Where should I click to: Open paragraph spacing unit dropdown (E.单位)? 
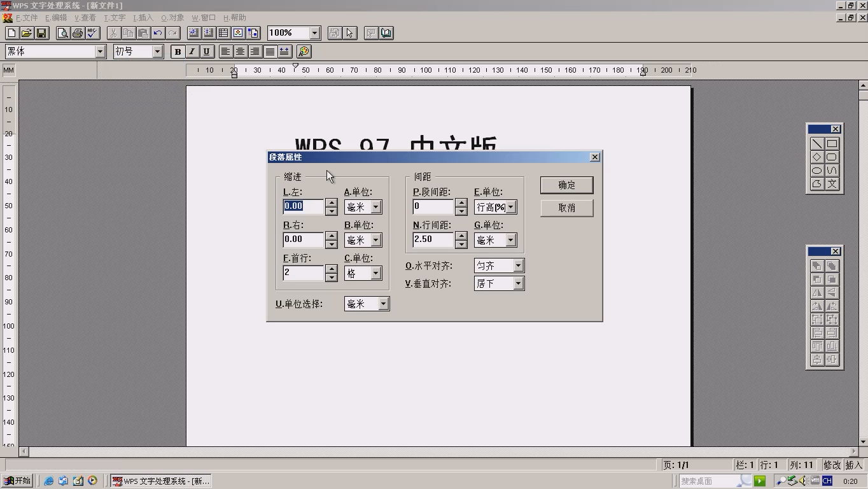(510, 207)
